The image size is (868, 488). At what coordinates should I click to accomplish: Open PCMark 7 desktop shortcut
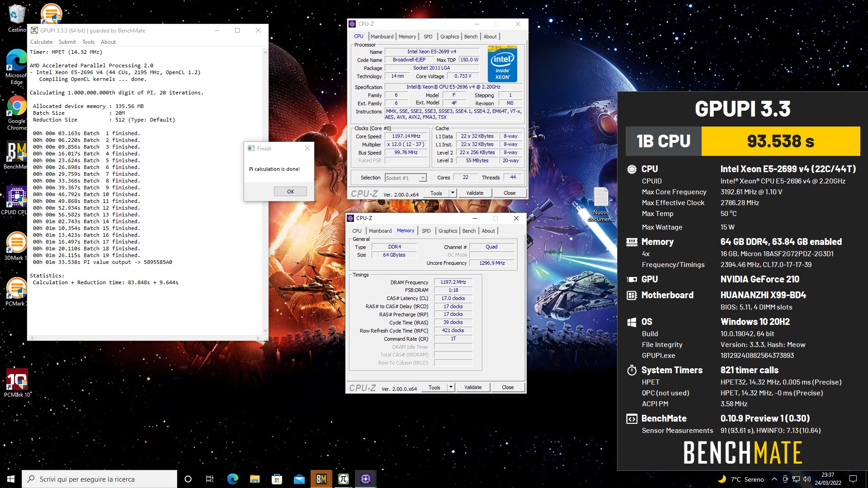16,292
